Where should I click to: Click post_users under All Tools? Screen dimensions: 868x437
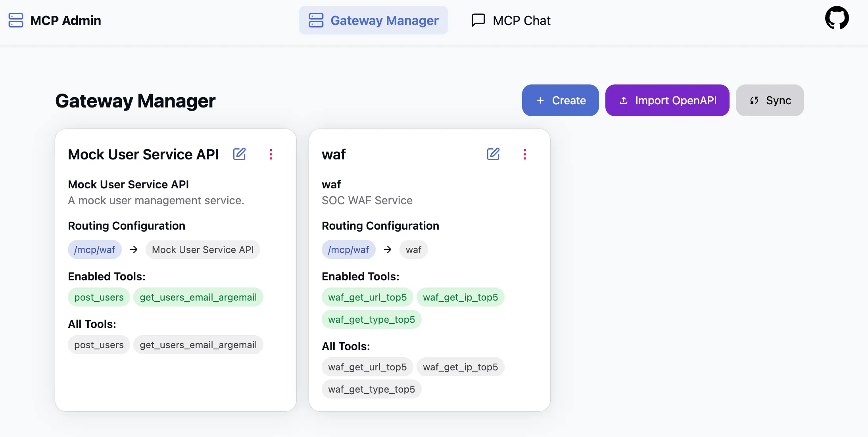pyautogui.click(x=99, y=345)
